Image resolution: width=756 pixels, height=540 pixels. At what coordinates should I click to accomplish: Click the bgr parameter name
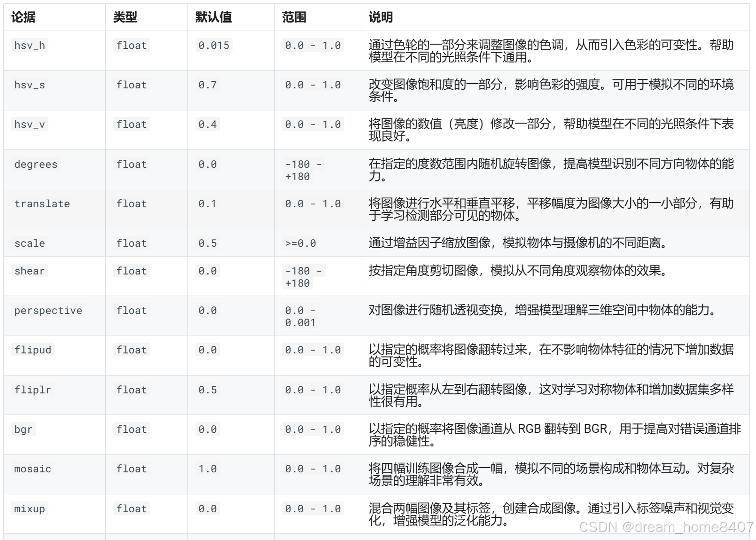click(23, 429)
